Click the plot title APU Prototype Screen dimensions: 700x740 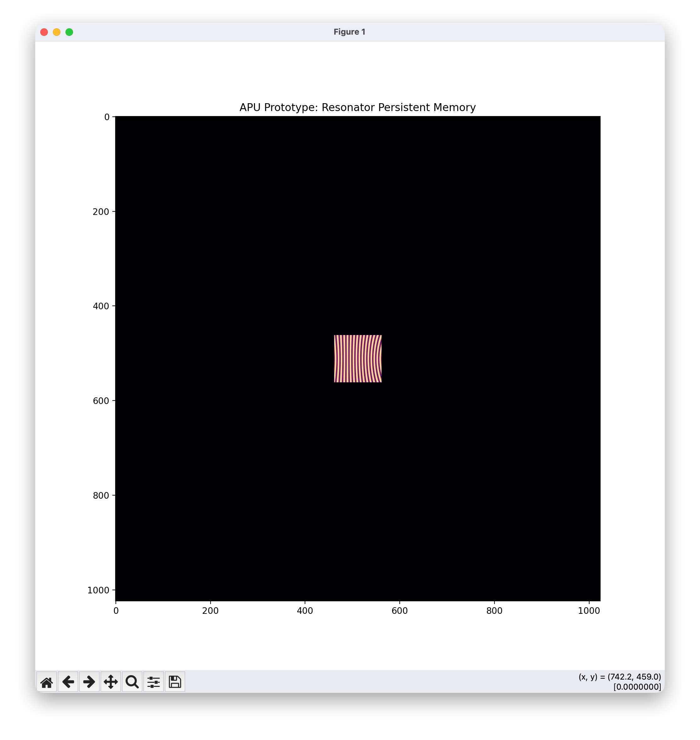357,107
